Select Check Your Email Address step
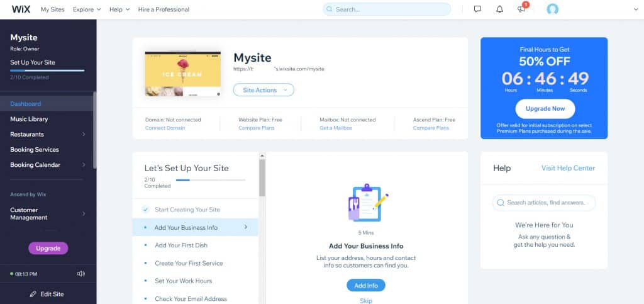 pyautogui.click(x=195, y=299)
